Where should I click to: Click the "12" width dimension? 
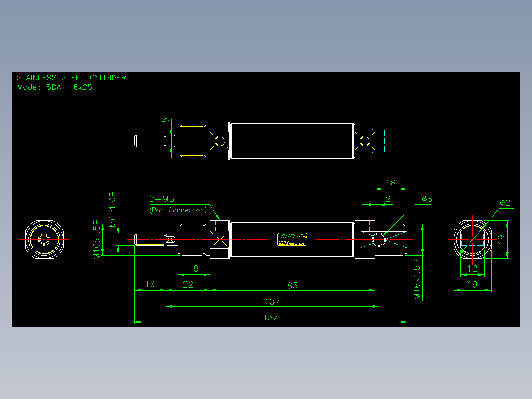pos(472,269)
